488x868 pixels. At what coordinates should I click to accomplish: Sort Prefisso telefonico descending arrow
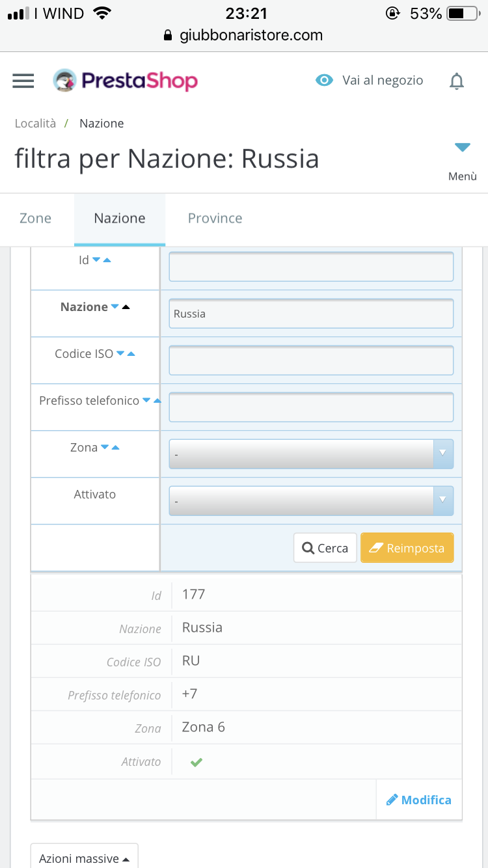(146, 401)
